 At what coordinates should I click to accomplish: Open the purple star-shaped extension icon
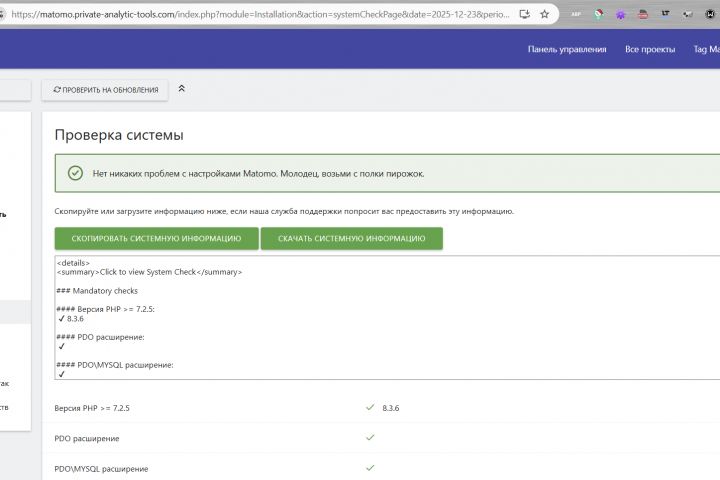pyautogui.click(x=620, y=15)
